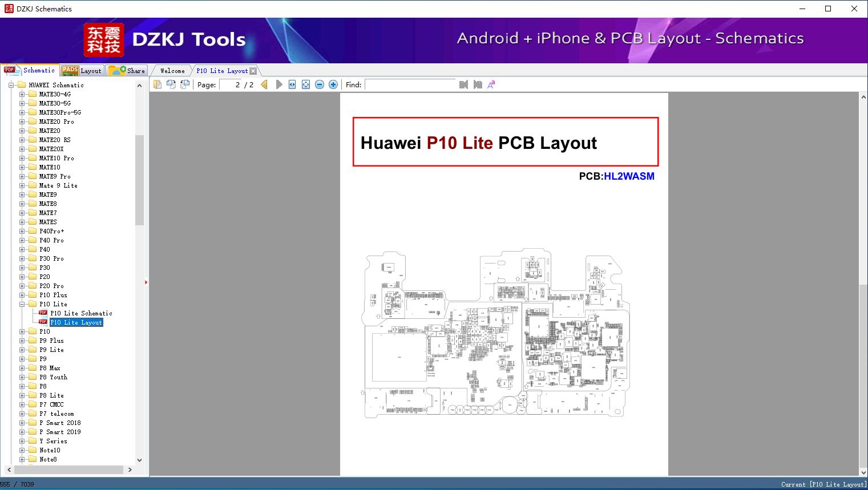Select the copy page tool

(158, 84)
